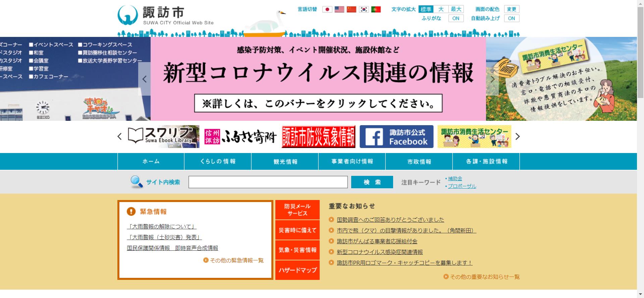
Task: Open yellow 諏訪市消費生活センター small banner
Action: pyautogui.click(x=474, y=137)
